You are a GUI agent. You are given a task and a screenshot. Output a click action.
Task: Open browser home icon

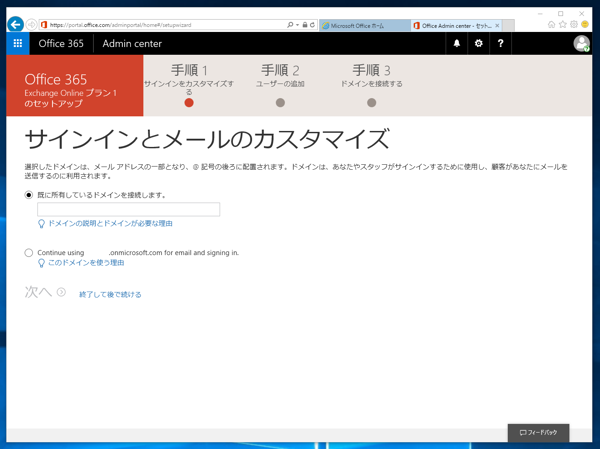[551, 24]
